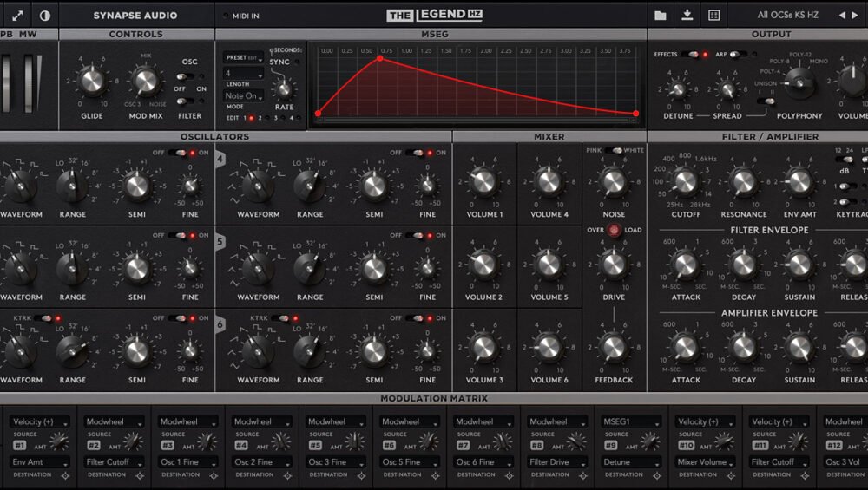Toggle the EFFECTS switch
This screenshot has height=490, width=868.
click(x=690, y=54)
